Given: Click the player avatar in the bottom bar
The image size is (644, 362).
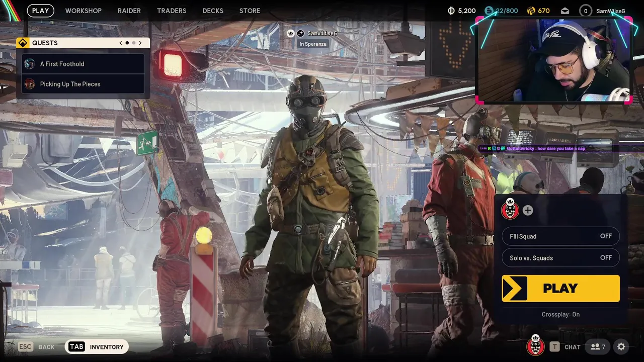Looking at the screenshot, I should pyautogui.click(x=535, y=346).
